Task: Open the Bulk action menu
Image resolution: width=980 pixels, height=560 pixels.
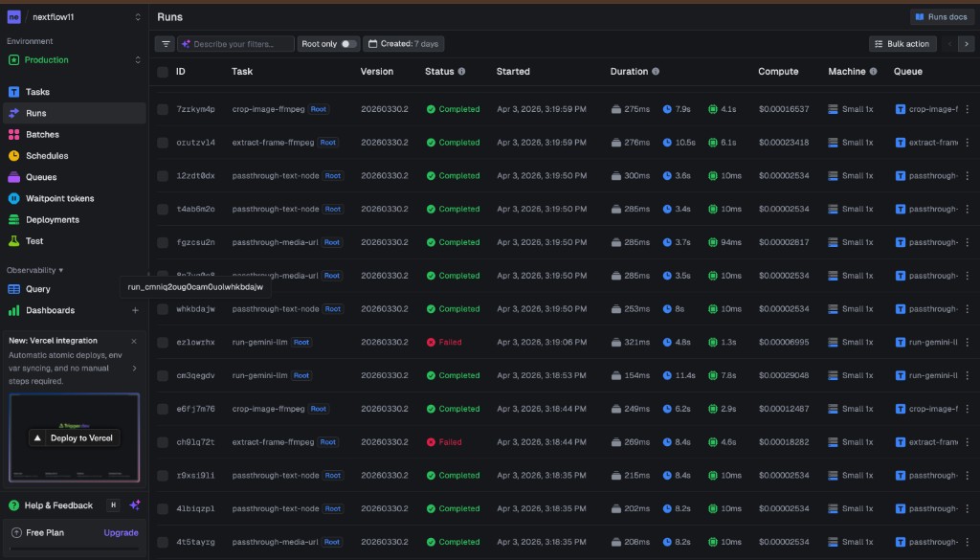Action: pyautogui.click(x=902, y=44)
